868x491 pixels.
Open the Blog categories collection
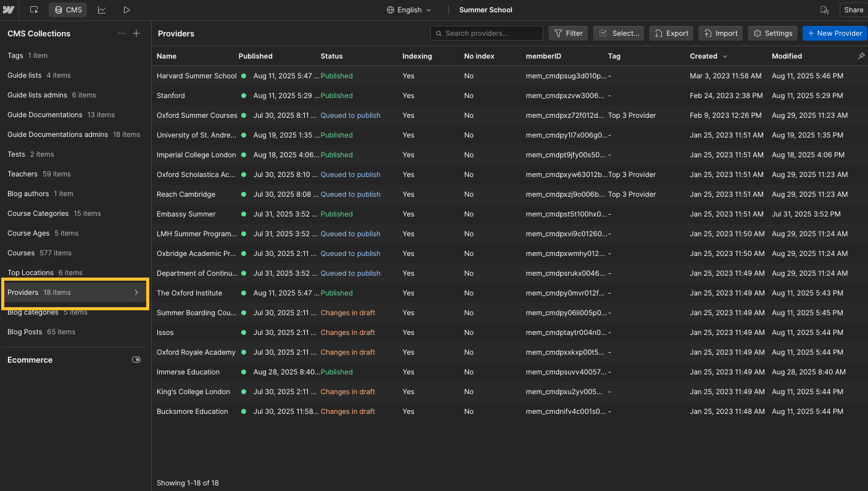click(x=75, y=313)
